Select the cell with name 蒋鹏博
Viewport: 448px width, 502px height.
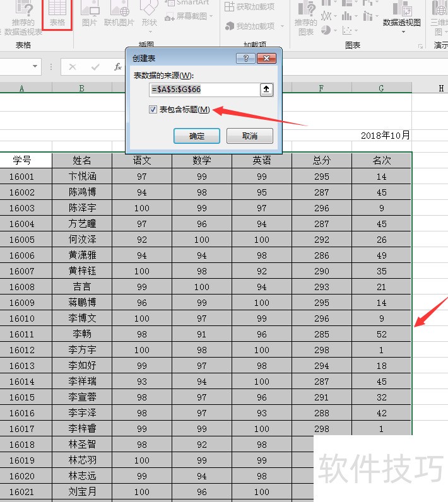coord(82,302)
